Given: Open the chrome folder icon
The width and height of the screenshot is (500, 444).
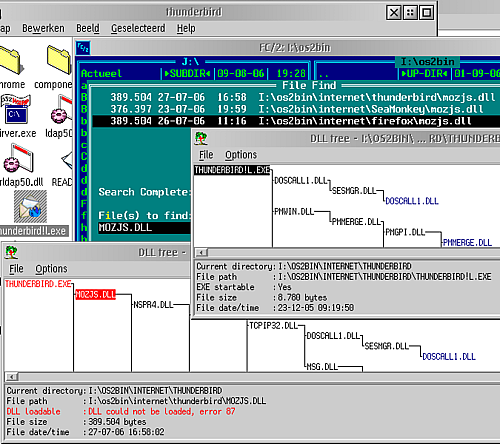Looking at the screenshot, I should tap(12, 60).
